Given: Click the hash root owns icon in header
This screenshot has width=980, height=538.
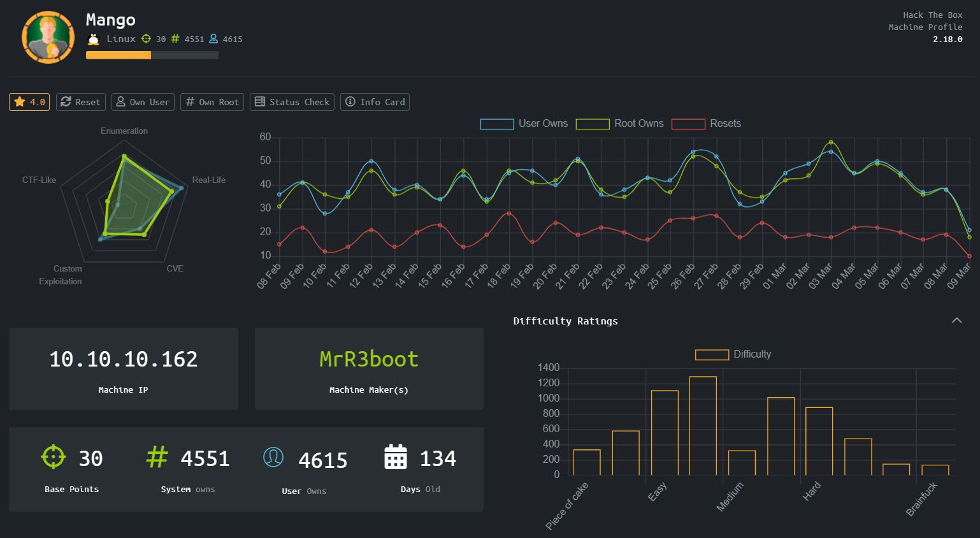Looking at the screenshot, I should tap(175, 39).
